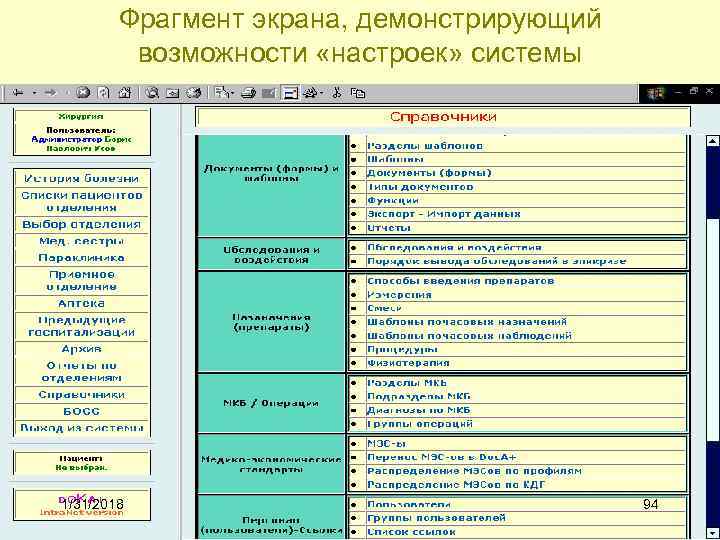Open the Шаблоны link
The width and height of the screenshot is (720, 540).
(x=395, y=159)
